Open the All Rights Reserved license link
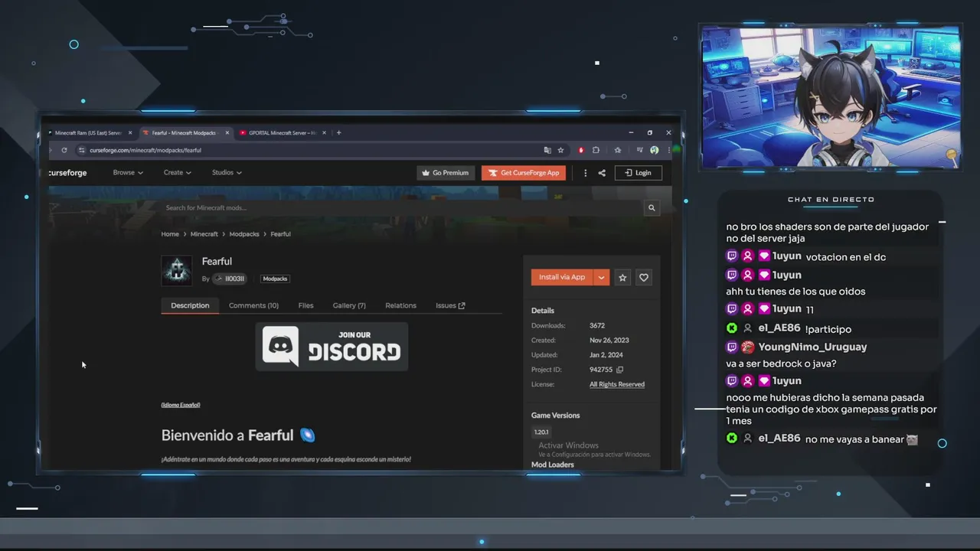Screen dimensions: 980x551 pos(617,384)
